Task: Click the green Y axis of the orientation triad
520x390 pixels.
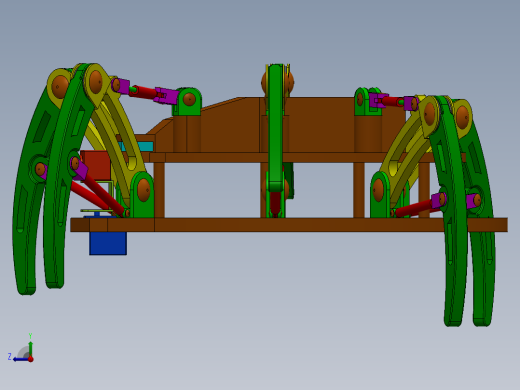Action: coord(30,349)
